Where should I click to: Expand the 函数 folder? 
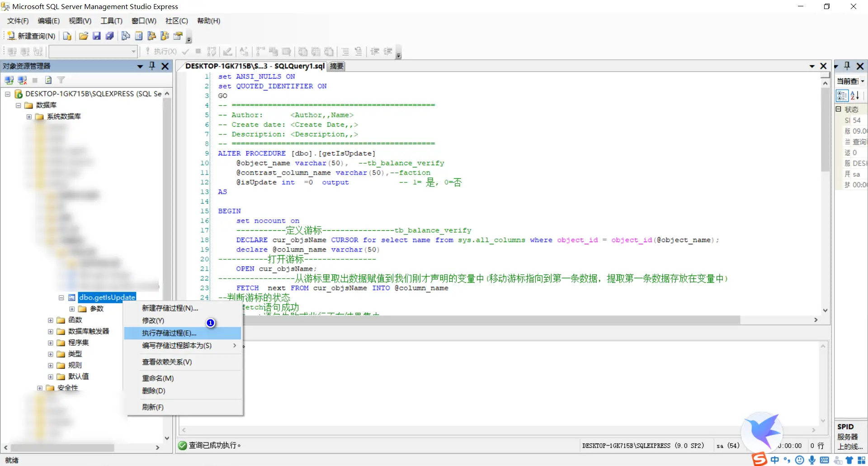pyautogui.click(x=51, y=320)
